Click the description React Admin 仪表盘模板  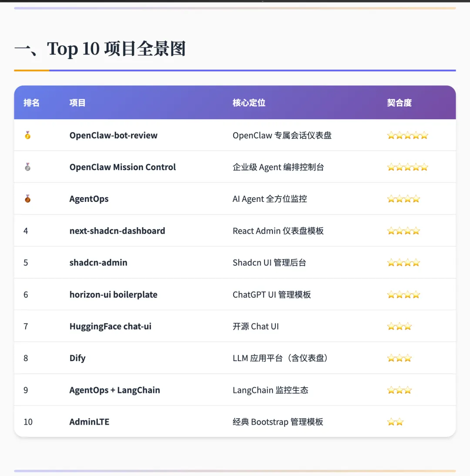point(278,231)
